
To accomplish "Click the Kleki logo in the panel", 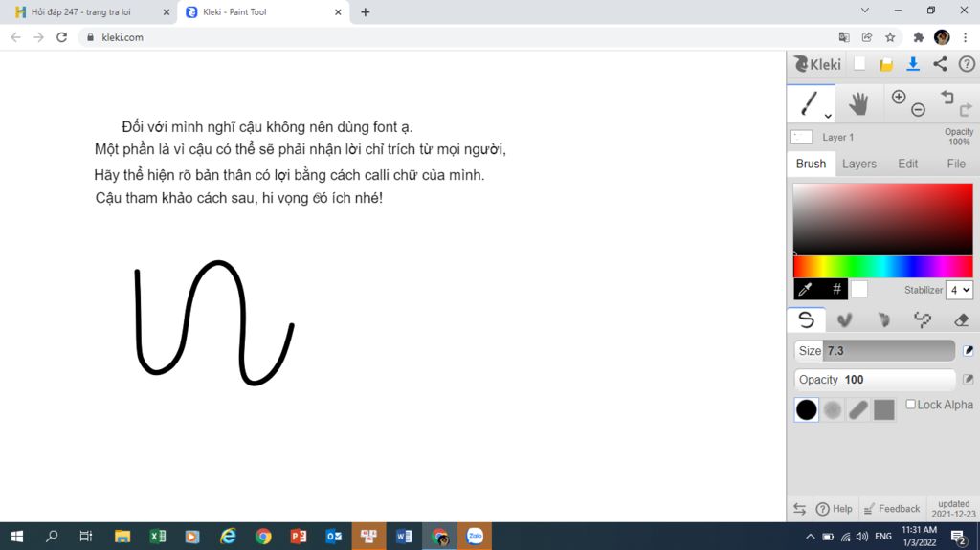I will pyautogui.click(x=817, y=64).
